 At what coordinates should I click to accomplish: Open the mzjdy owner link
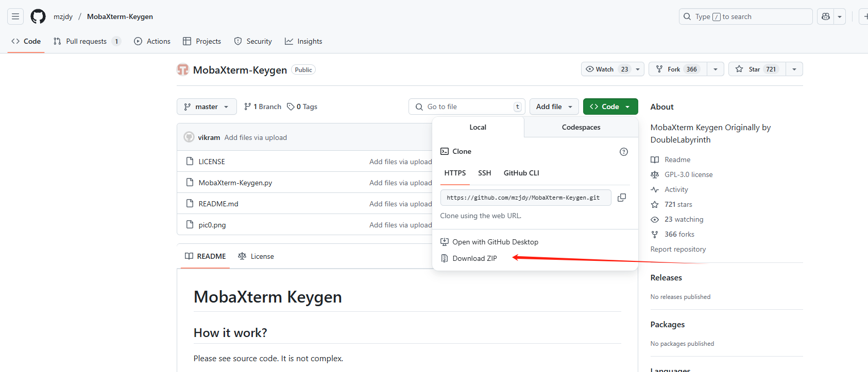(x=63, y=16)
